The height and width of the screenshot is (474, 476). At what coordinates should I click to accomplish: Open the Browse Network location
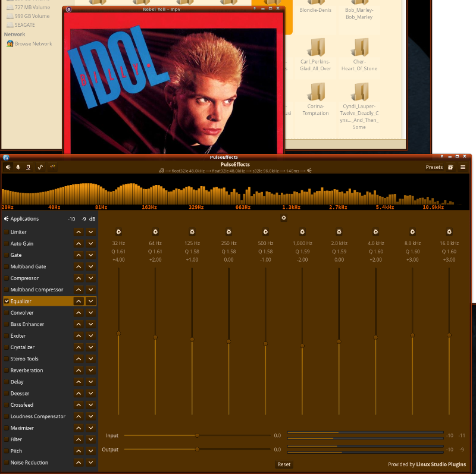(33, 44)
